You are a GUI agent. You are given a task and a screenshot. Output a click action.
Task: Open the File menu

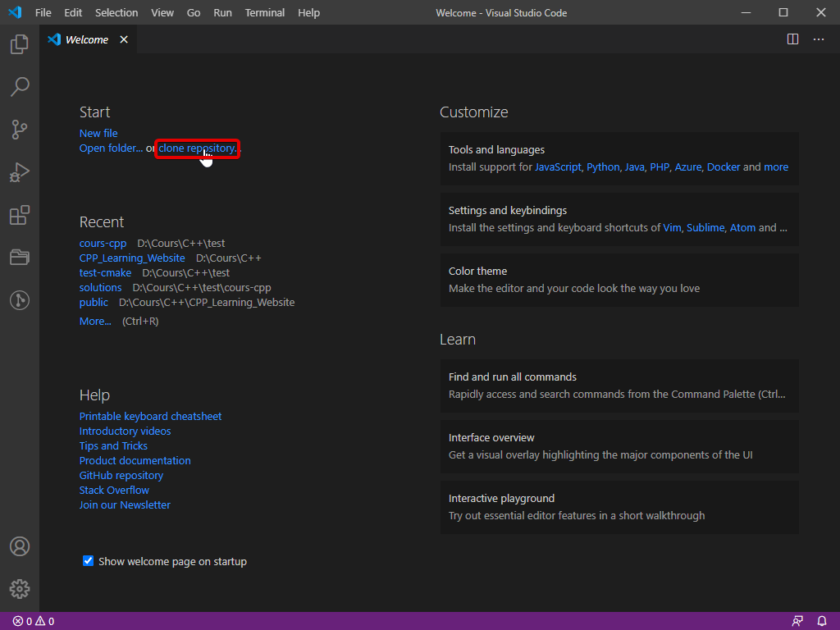point(43,12)
